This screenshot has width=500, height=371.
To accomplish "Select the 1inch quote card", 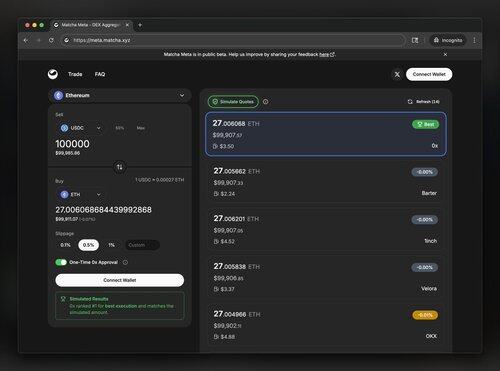I will (x=326, y=230).
